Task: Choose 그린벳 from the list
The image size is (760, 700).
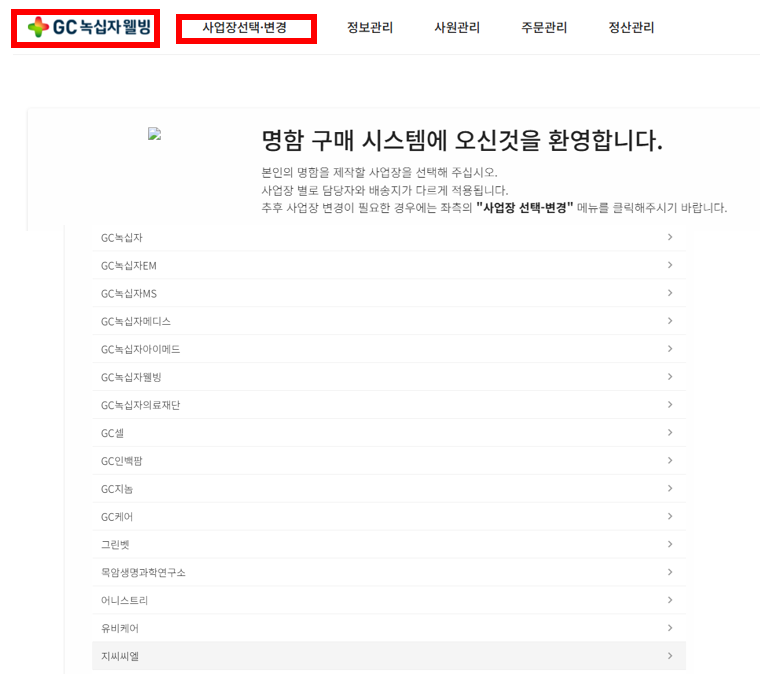Action: tap(389, 544)
